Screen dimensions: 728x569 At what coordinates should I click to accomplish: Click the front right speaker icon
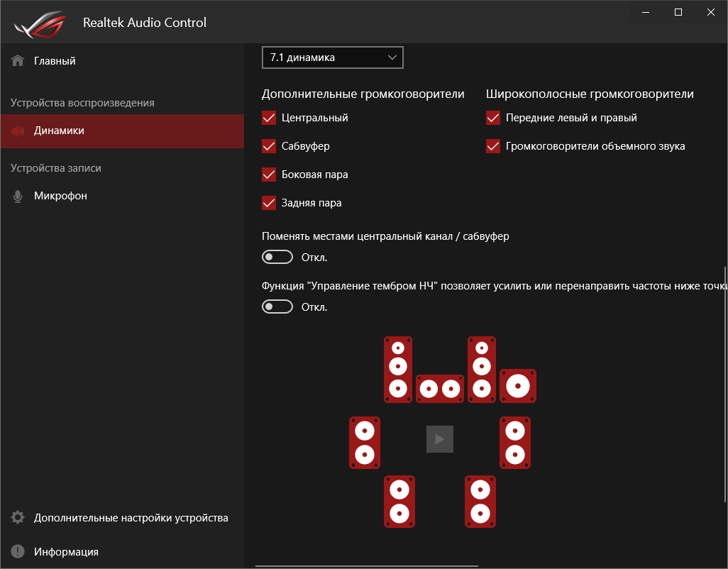point(482,369)
